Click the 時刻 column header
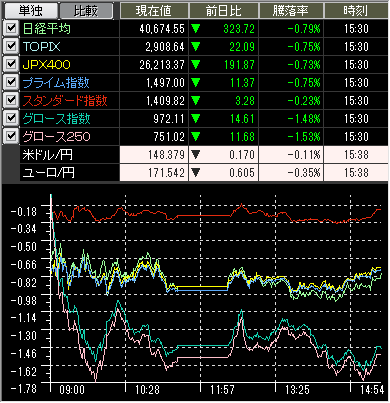The image size is (390, 403). tap(356, 11)
